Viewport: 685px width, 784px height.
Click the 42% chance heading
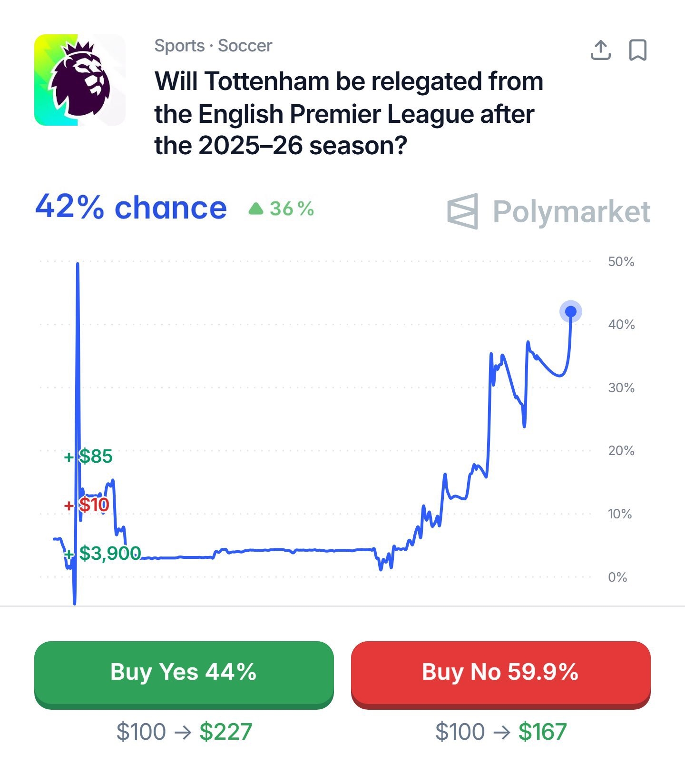pyautogui.click(x=131, y=208)
